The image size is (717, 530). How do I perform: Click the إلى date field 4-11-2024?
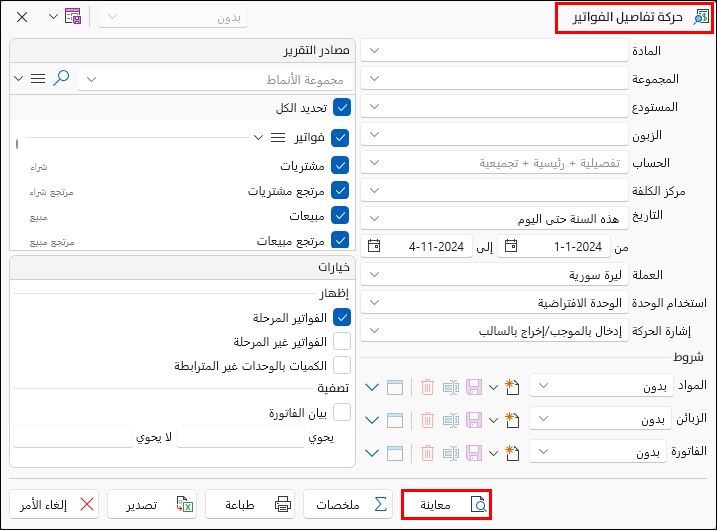coord(417,246)
